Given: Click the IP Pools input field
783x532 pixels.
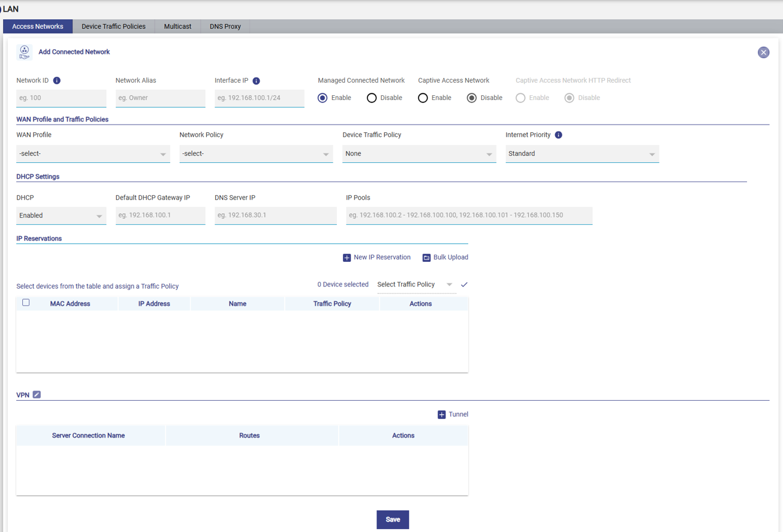Looking at the screenshot, I should point(469,215).
